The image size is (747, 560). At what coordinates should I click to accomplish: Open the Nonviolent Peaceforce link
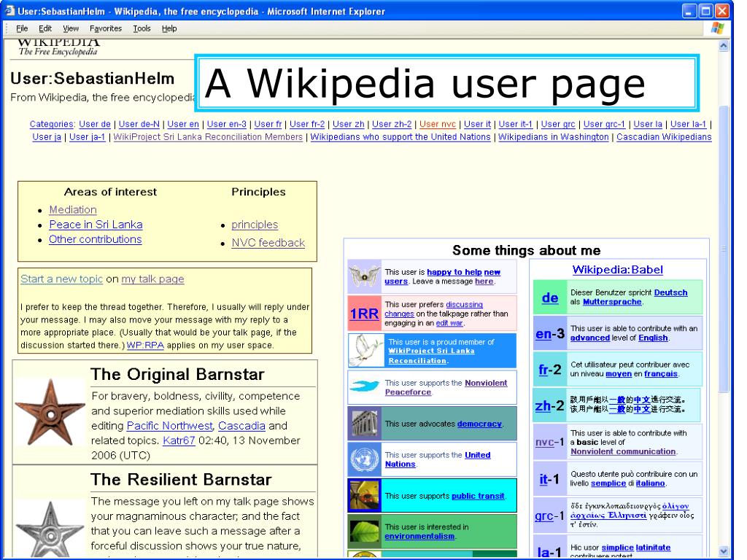point(446,388)
